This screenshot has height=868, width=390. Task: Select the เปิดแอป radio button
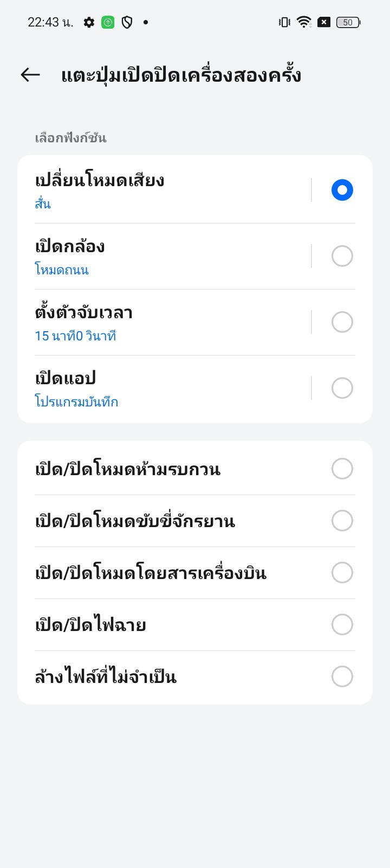click(342, 388)
